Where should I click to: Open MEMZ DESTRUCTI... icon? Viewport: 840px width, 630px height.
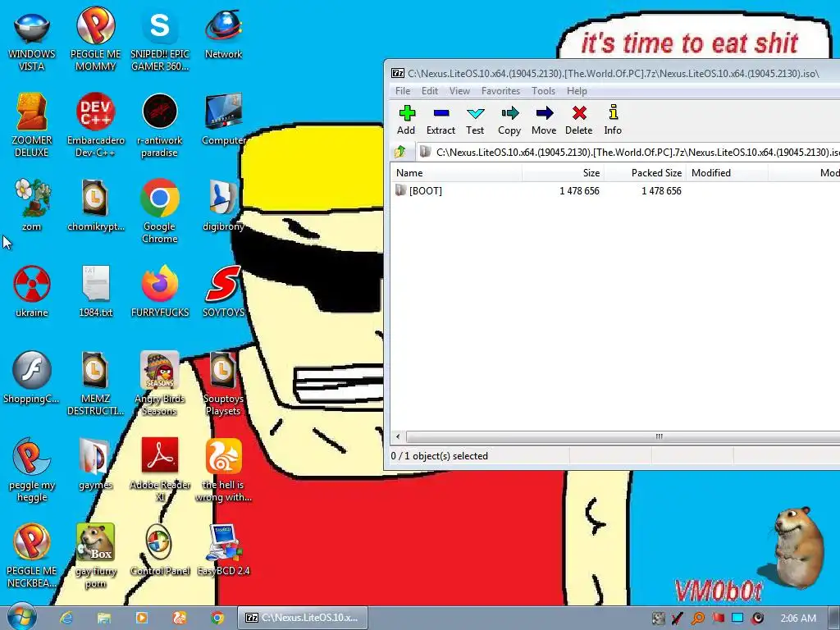click(95, 384)
